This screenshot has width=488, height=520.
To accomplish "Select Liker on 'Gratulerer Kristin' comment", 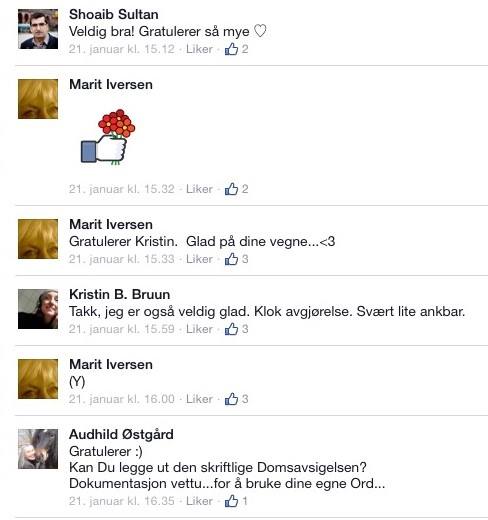I will [199, 259].
